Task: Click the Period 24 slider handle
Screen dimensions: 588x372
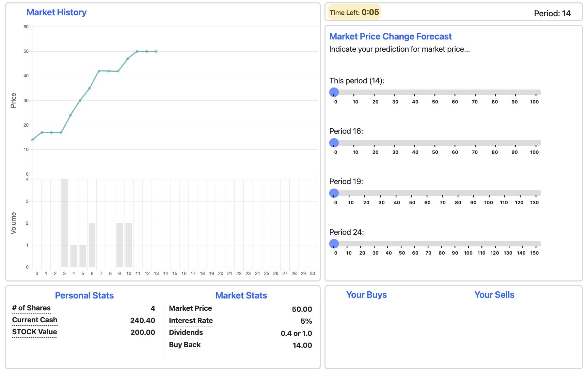Action: pyautogui.click(x=334, y=244)
